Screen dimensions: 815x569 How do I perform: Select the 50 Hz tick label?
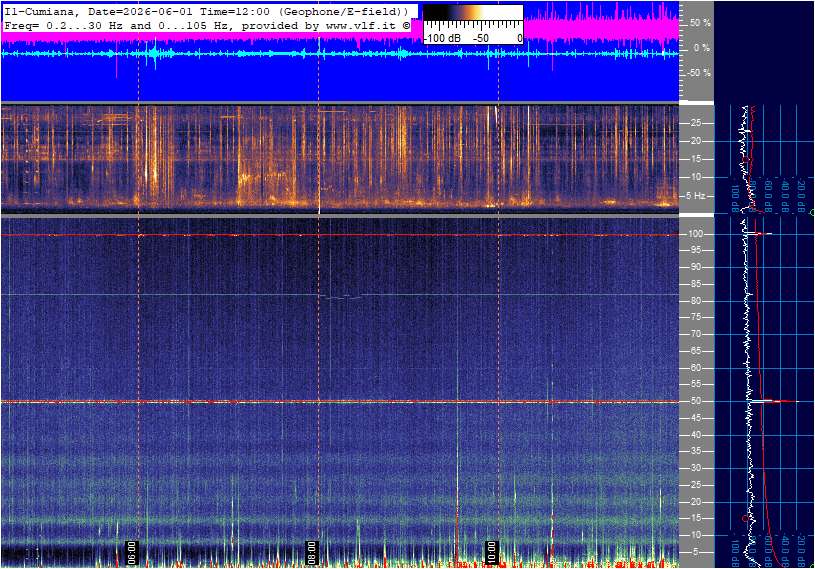pyautogui.click(x=695, y=401)
